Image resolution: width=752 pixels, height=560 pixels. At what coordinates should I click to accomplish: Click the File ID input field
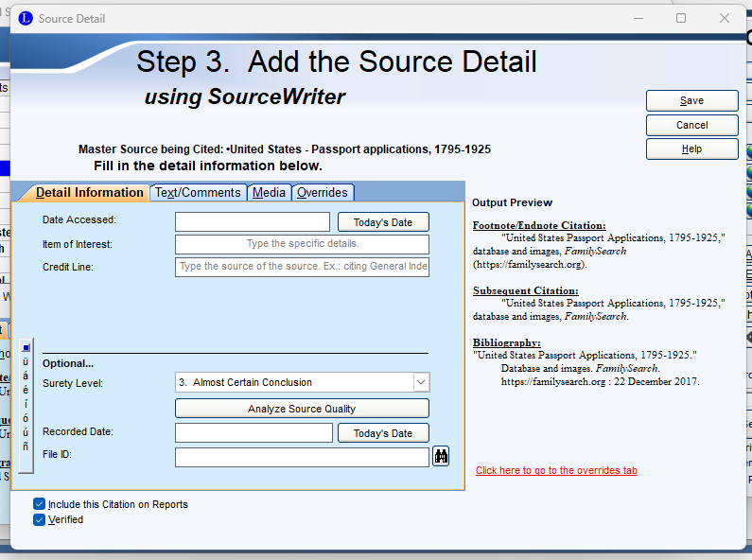pyautogui.click(x=302, y=457)
